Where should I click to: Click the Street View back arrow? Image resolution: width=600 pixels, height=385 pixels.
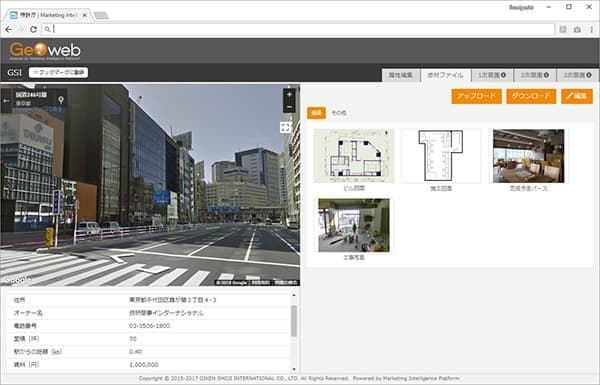click(6, 101)
